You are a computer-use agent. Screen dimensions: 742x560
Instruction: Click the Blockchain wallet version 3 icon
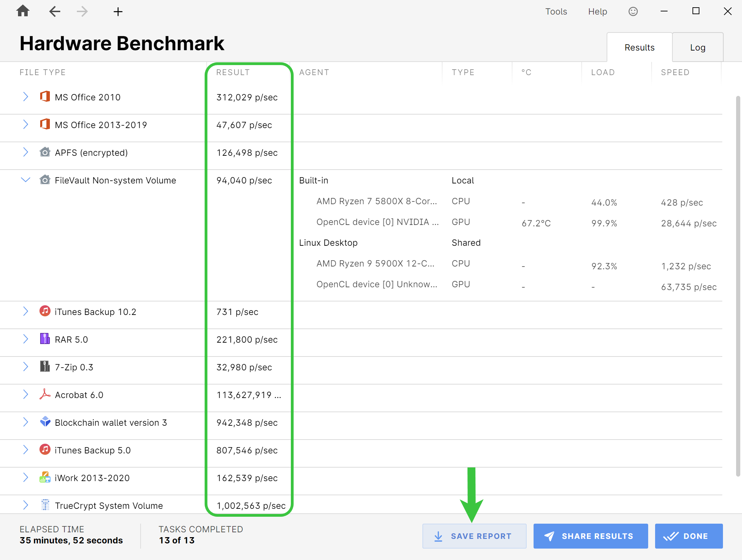45,422
